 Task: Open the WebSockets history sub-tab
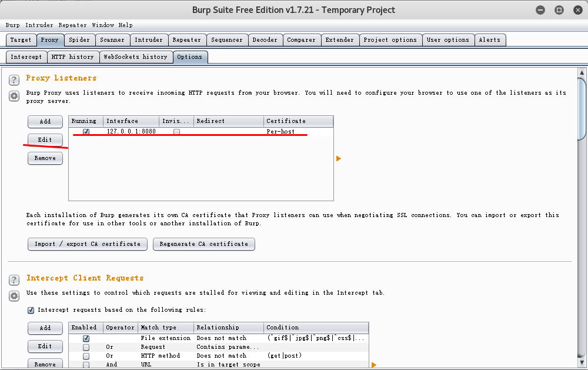[x=135, y=57]
